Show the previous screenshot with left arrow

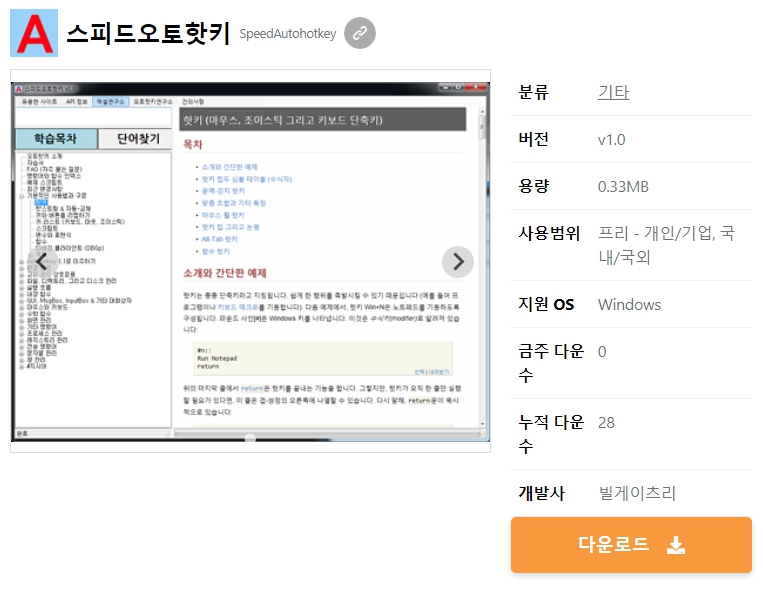tap(42, 262)
